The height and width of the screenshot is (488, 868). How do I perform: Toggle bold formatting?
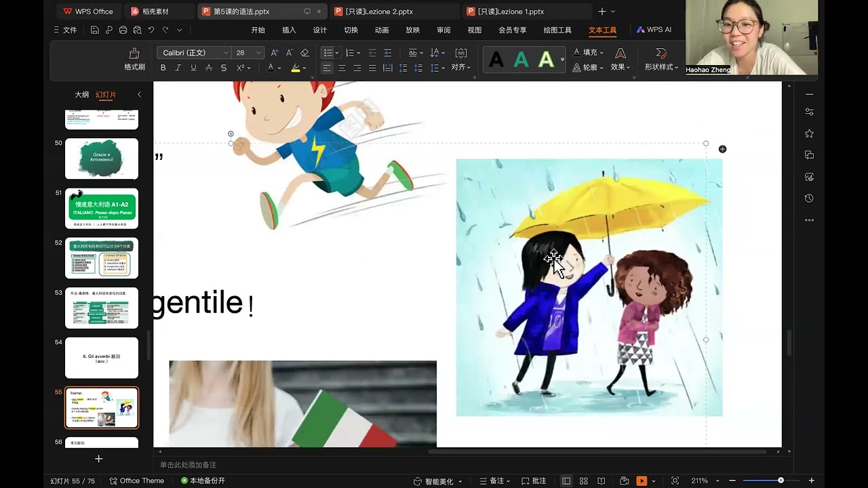point(163,68)
